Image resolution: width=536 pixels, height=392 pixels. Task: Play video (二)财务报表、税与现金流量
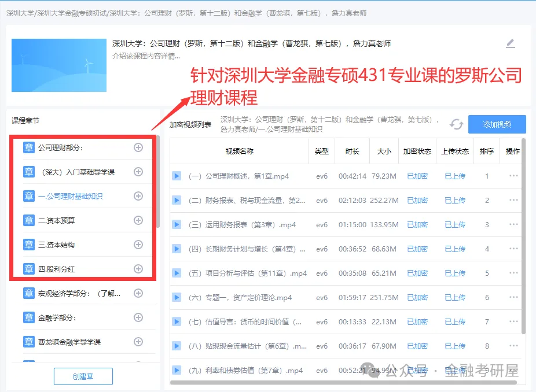(177, 201)
